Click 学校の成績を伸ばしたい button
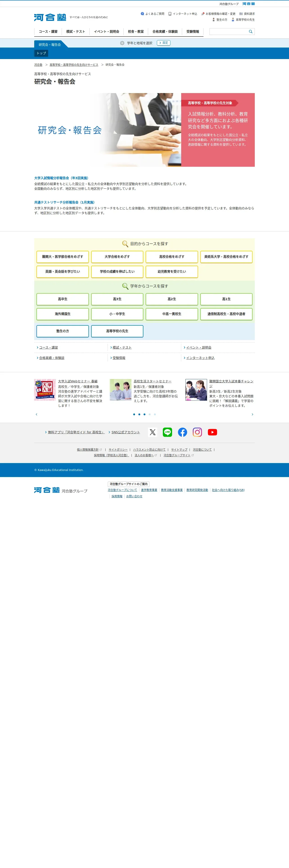The width and height of the screenshot is (289, 868). (x=117, y=272)
